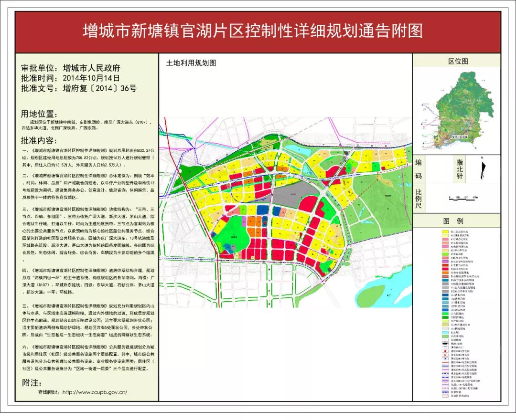Click the yellow residential land legend symbol
516x420 pixels.
coord(447,231)
